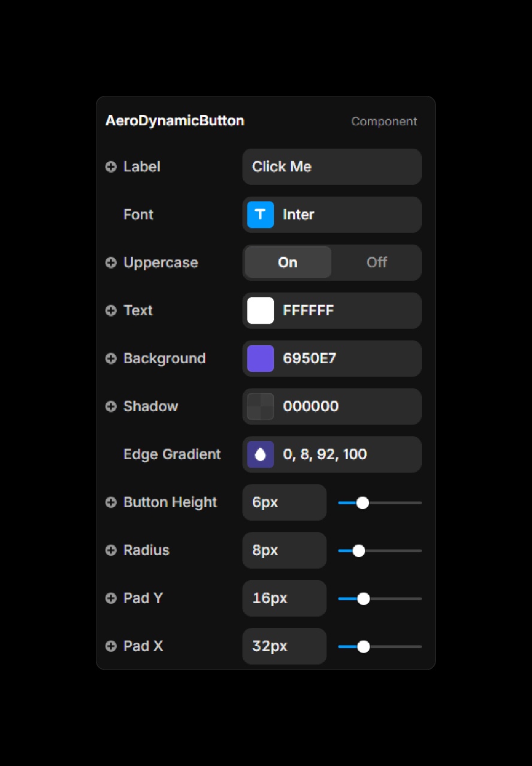This screenshot has width=532, height=766.
Task: Click the plus icon beside Shadow
Action: [x=111, y=406]
